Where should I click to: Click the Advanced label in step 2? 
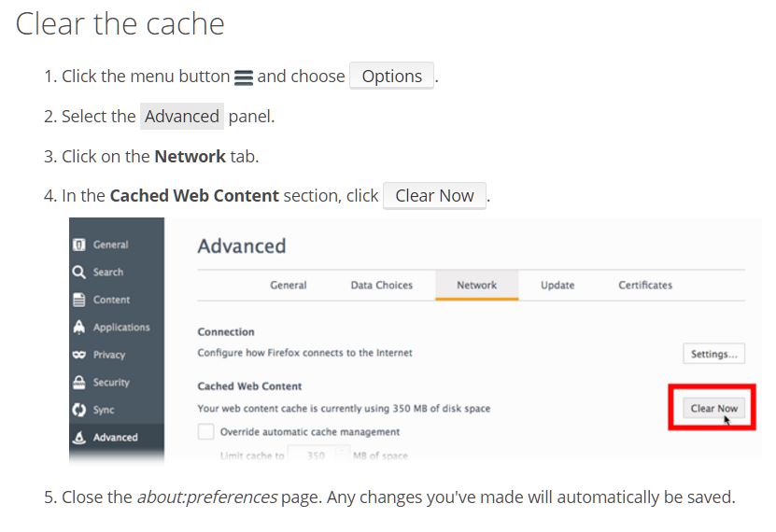pyautogui.click(x=182, y=117)
